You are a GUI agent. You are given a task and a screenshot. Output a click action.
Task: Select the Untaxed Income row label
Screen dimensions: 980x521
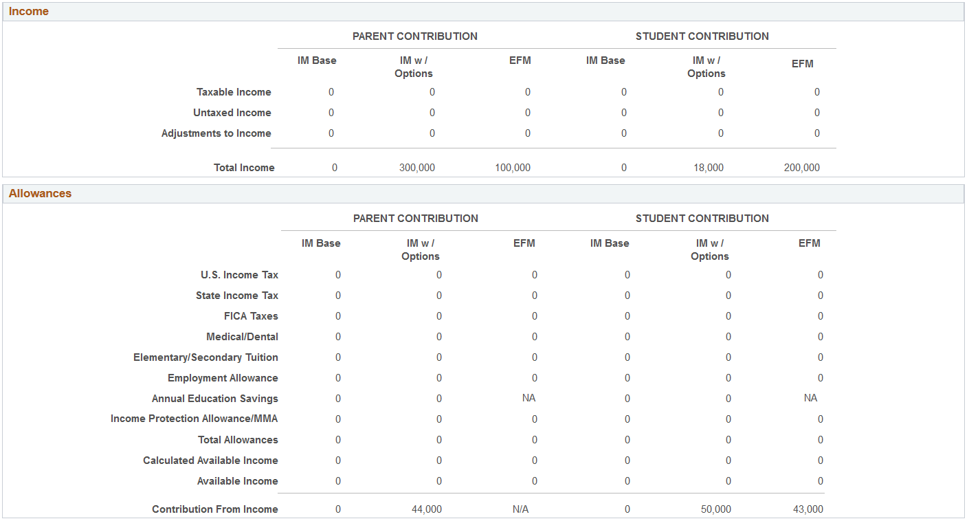point(232,112)
